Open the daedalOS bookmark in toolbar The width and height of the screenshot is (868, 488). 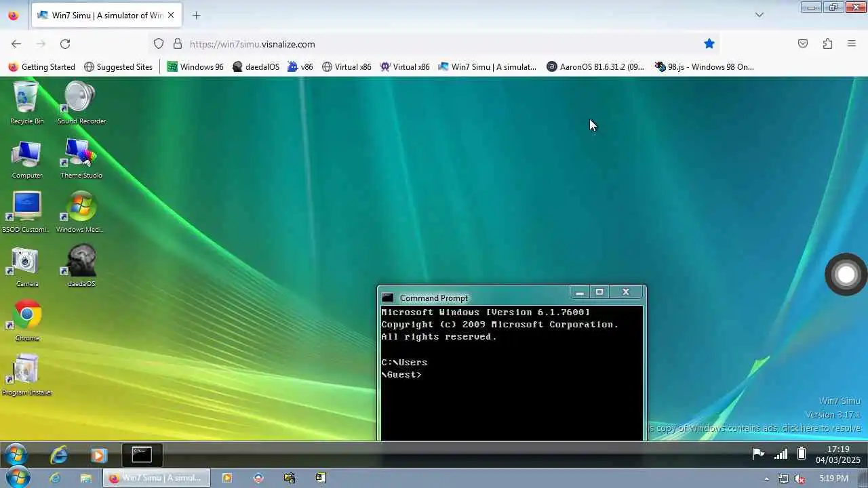pyautogui.click(x=256, y=66)
